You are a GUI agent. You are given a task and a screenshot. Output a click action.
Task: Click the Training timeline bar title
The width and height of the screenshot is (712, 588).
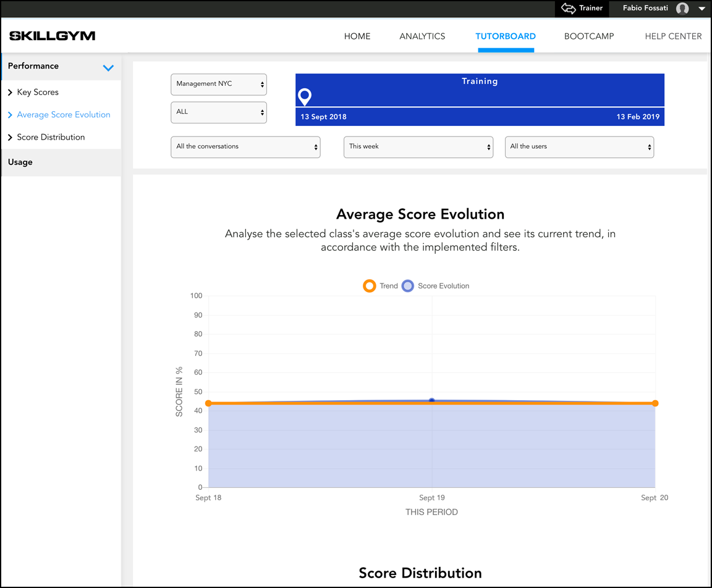click(480, 81)
